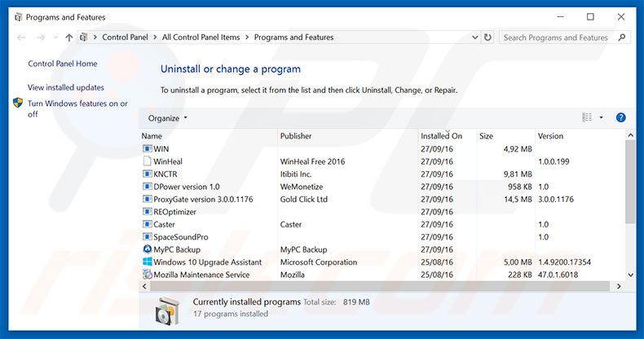Open Control Panel breadcrumb
Screen dimensions: 644x339
point(125,37)
